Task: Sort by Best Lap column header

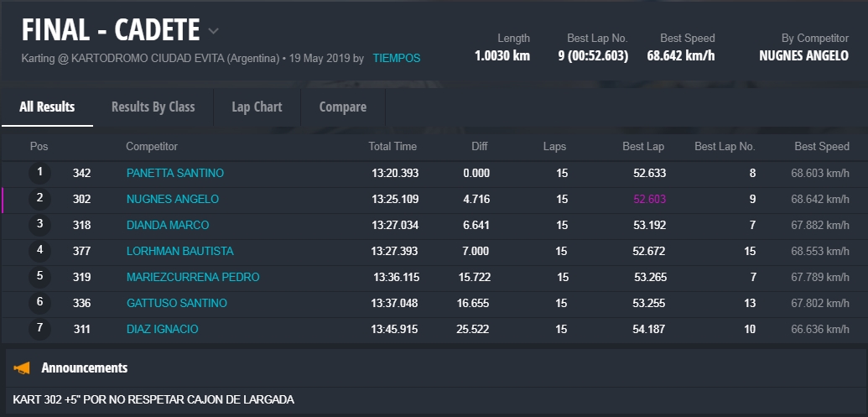Action: coord(643,147)
